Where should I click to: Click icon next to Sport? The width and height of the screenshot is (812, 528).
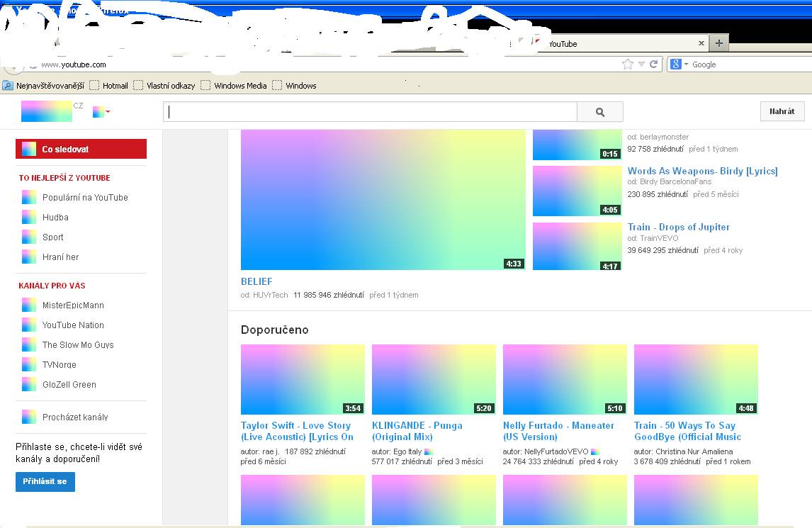29,237
